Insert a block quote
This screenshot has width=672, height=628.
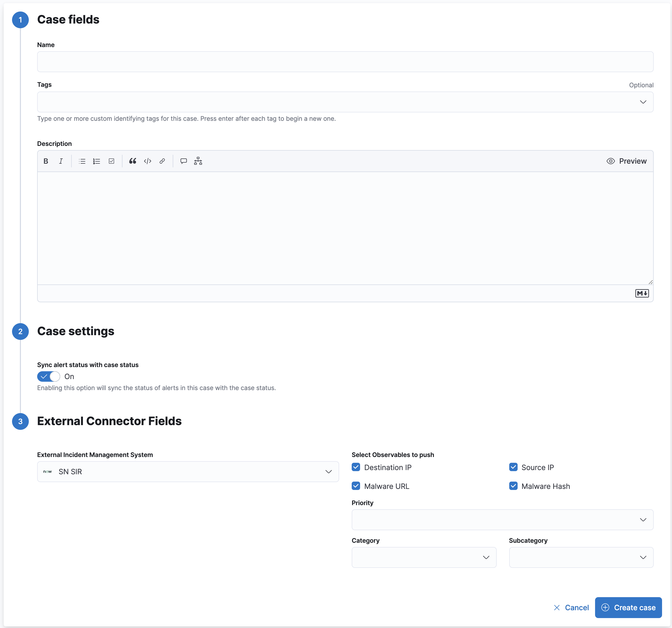click(x=132, y=161)
